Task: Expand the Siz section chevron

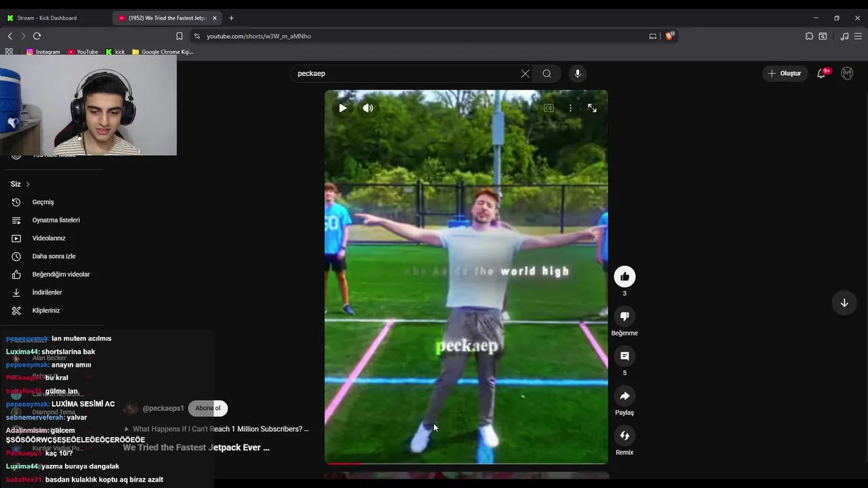Action: tap(28, 184)
